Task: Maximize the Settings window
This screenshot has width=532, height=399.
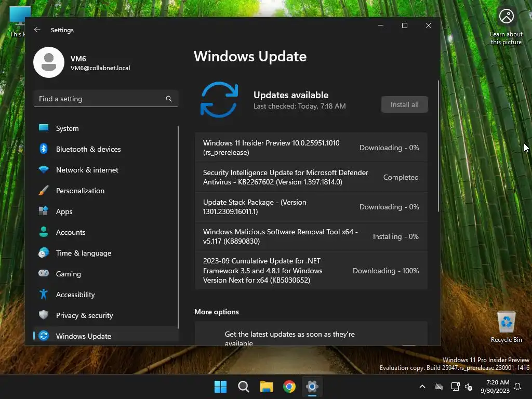Action: coord(404,25)
